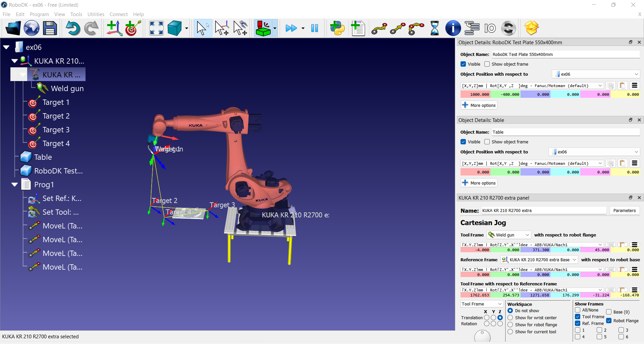Add Python program icon

[337, 28]
